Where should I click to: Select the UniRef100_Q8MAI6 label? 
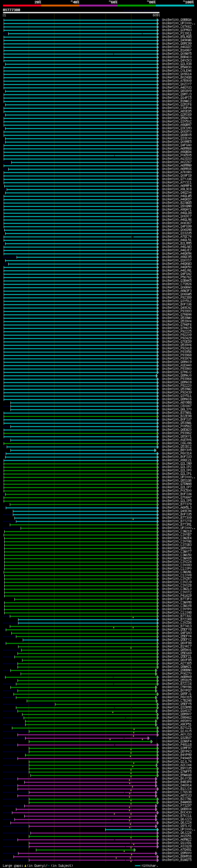pyautogui.click(x=177, y=399)
